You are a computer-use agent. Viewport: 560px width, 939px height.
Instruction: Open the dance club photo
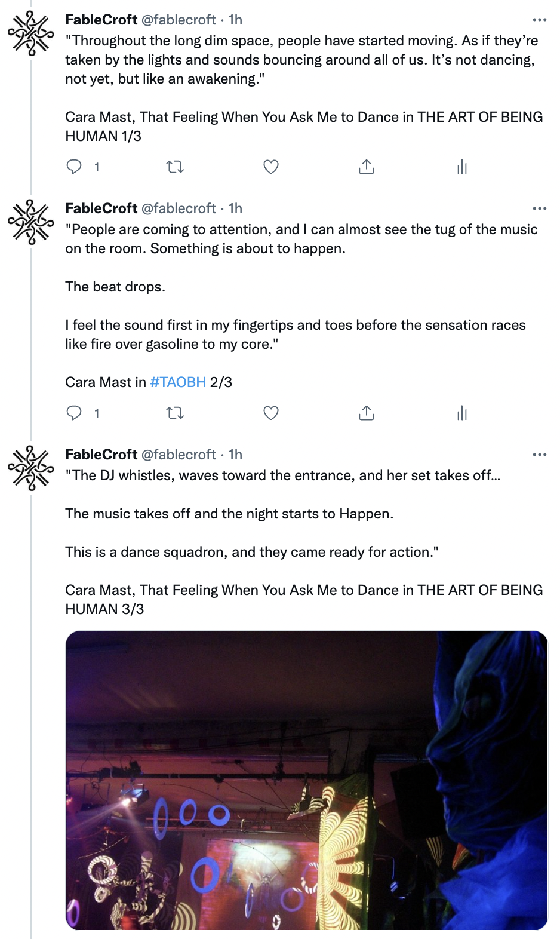click(x=306, y=780)
